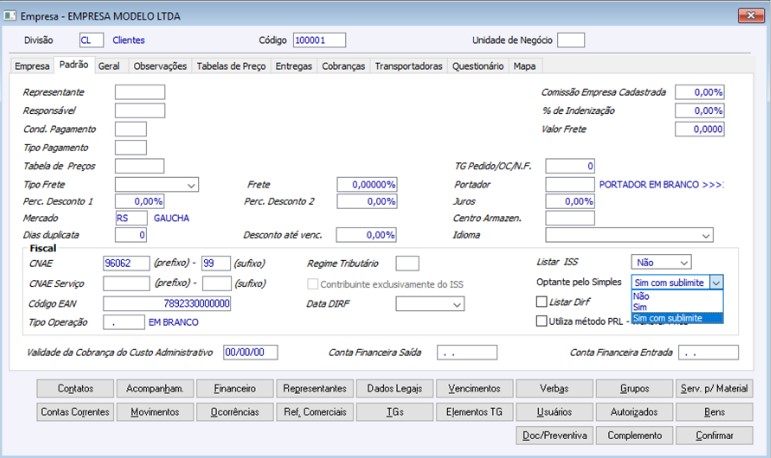Click the Unidade de Negócio field

(x=571, y=40)
